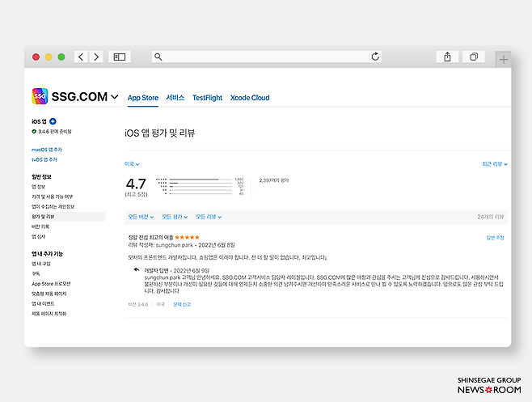Show the tab overview icon
Image resolution: width=532 pixels, height=402 pixels.
474,57
